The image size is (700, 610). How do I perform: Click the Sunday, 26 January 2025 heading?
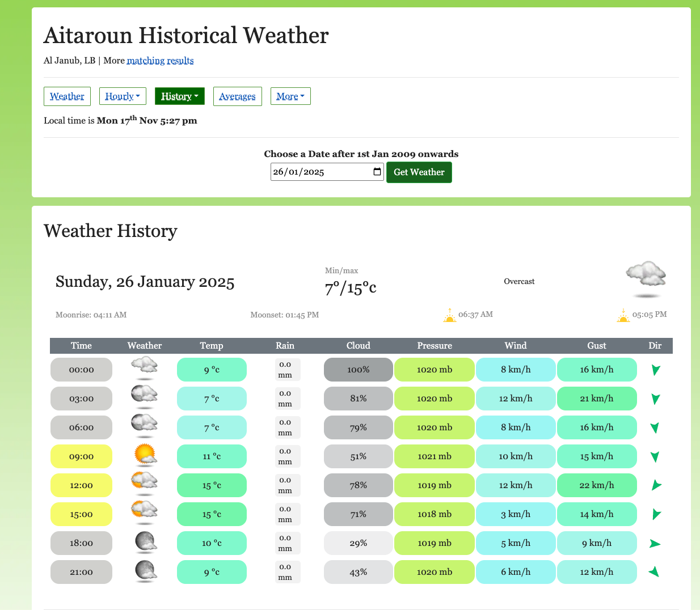click(x=145, y=282)
